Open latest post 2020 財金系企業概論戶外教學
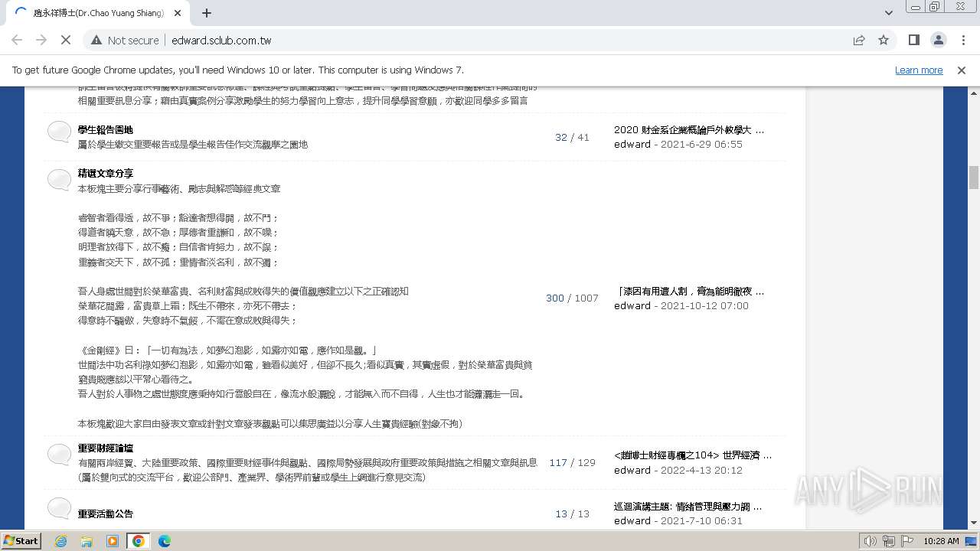The width and height of the screenshot is (980, 551). pyautogui.click(x=688, y=129)
